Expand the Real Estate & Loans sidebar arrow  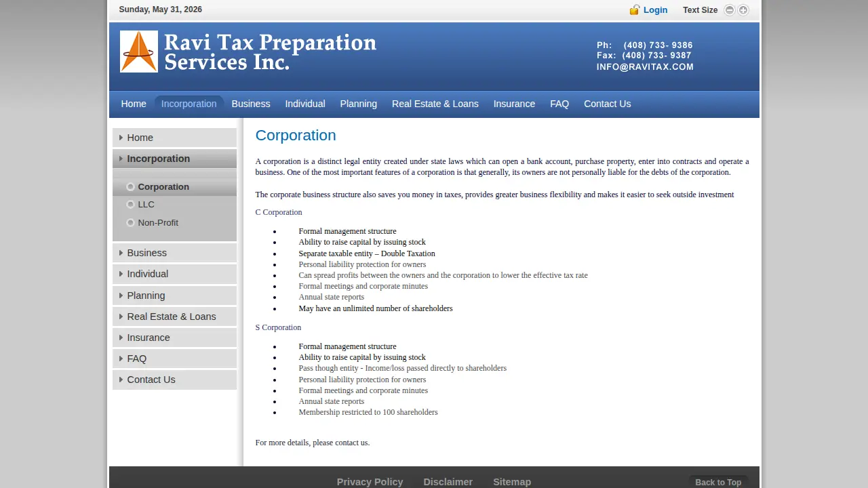click(x=121, y=317)
